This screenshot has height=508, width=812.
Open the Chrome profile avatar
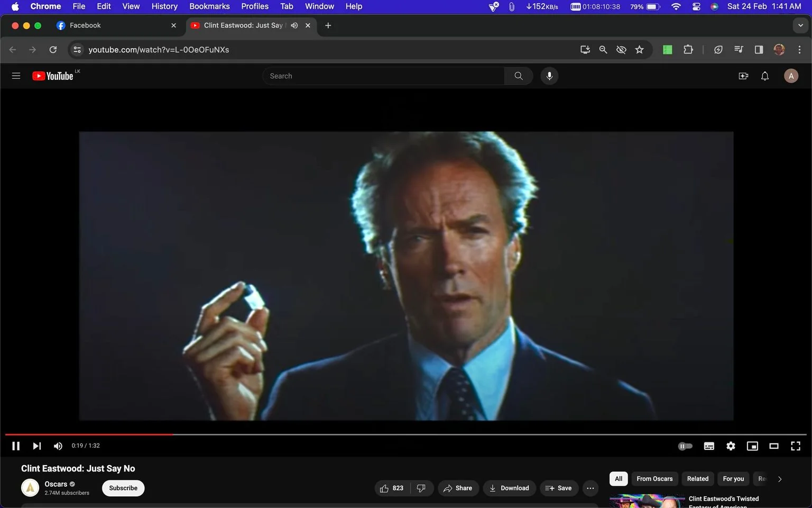[779, 50]
